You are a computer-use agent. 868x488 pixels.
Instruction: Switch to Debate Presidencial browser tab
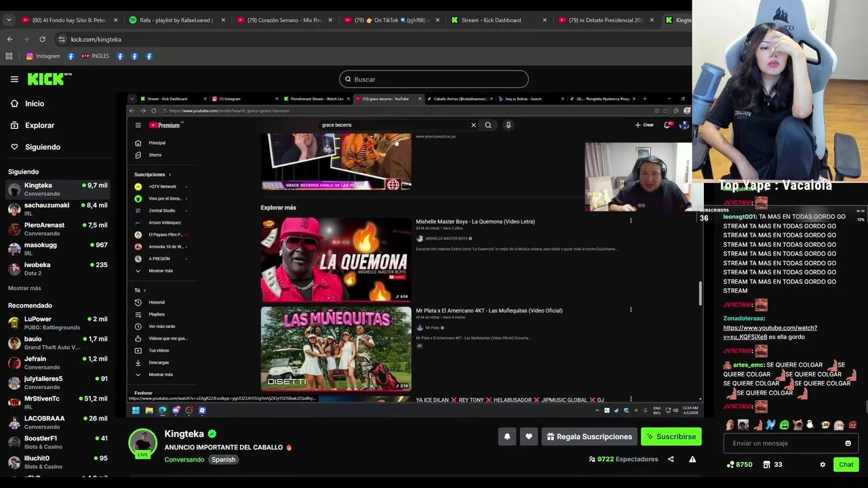click(x=606, y=20)
